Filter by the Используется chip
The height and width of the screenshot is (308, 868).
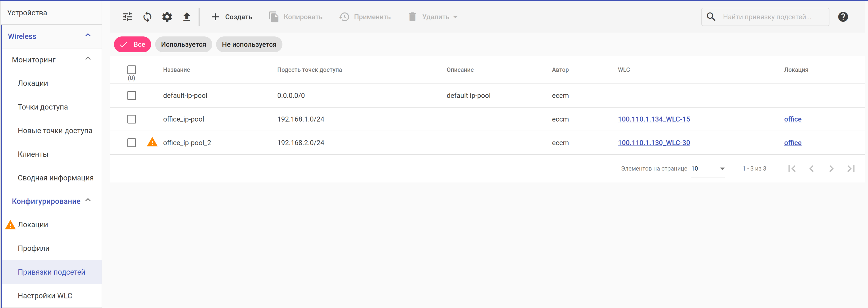pyautogui.click(x=183, y=45)
